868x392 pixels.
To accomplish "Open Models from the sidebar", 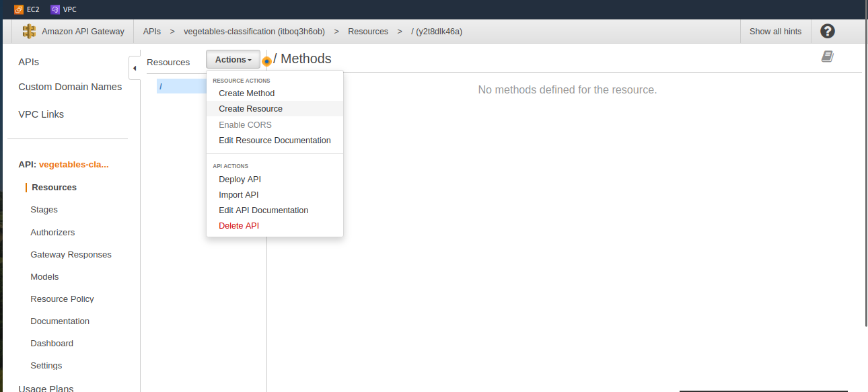I will [x=44, y=276].
